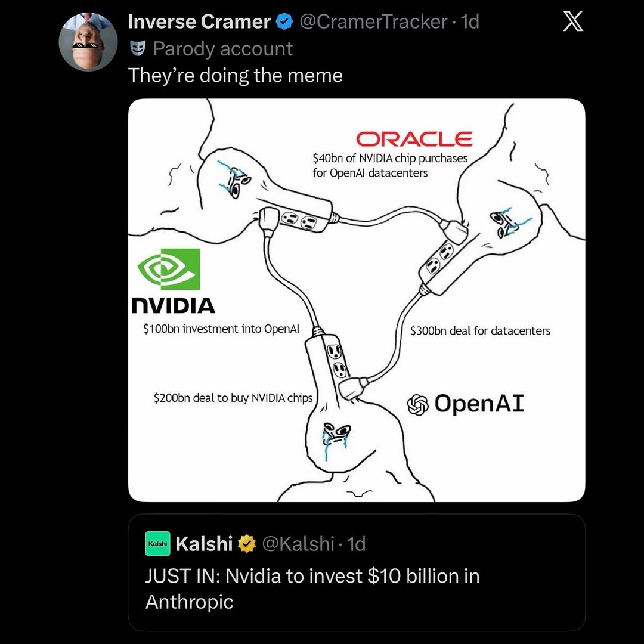Click the "$100bn investment into OpenAI" caption
Viewport: 644px width, 644px height.
pos(221,329)
